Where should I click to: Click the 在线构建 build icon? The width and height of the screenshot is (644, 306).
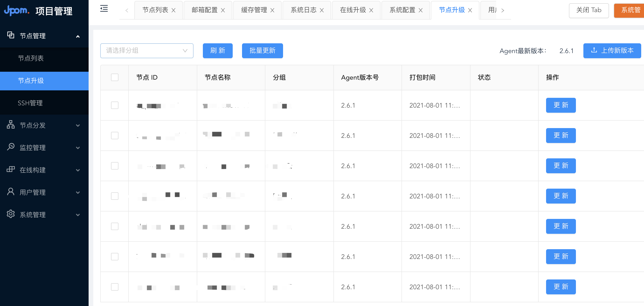[x=10, y=169]
